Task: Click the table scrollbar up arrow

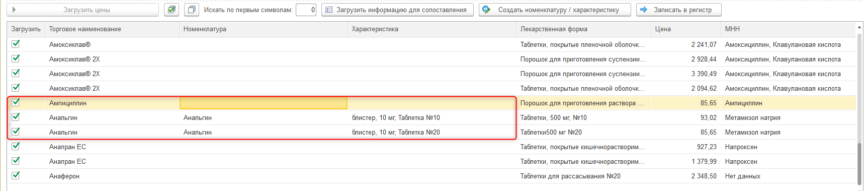Action: click(x=859, y=27)
